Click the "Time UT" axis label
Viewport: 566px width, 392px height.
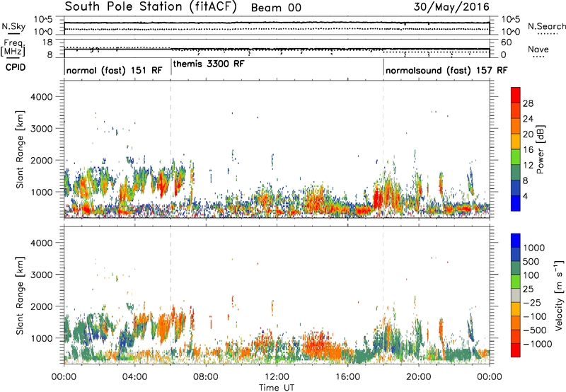pos(277,388)
